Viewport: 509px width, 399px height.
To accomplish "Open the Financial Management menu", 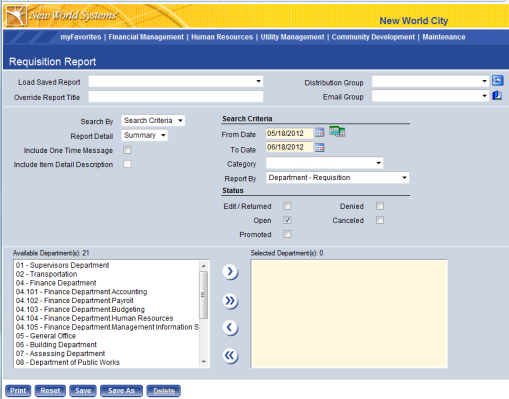I will tap(146, 37).
